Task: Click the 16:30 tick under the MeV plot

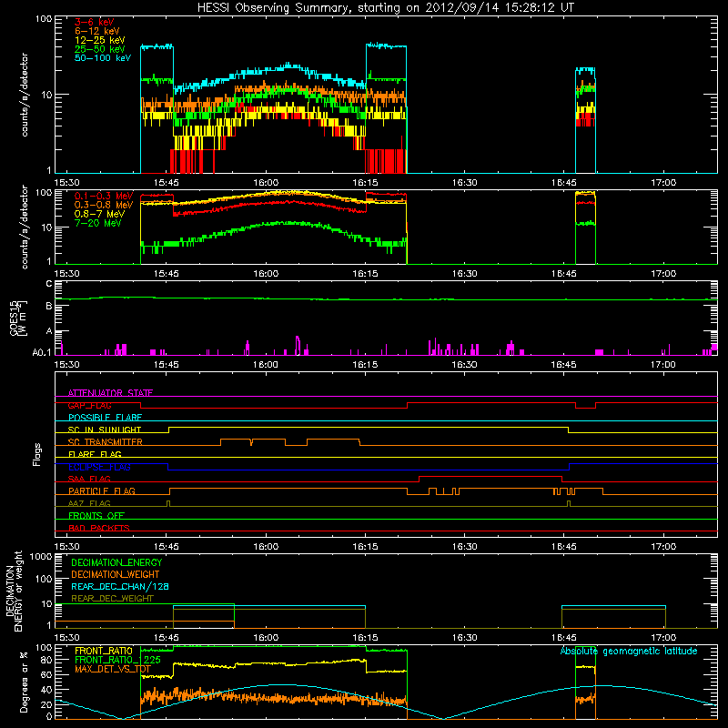Action: (x=465, y=274)
